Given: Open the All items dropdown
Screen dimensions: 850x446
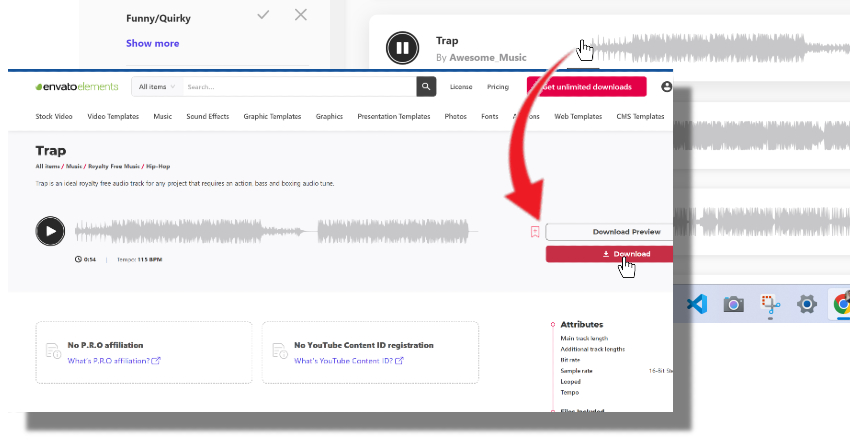Looking at the screenshot, I should pyautogui.click(x=157, y=87).
